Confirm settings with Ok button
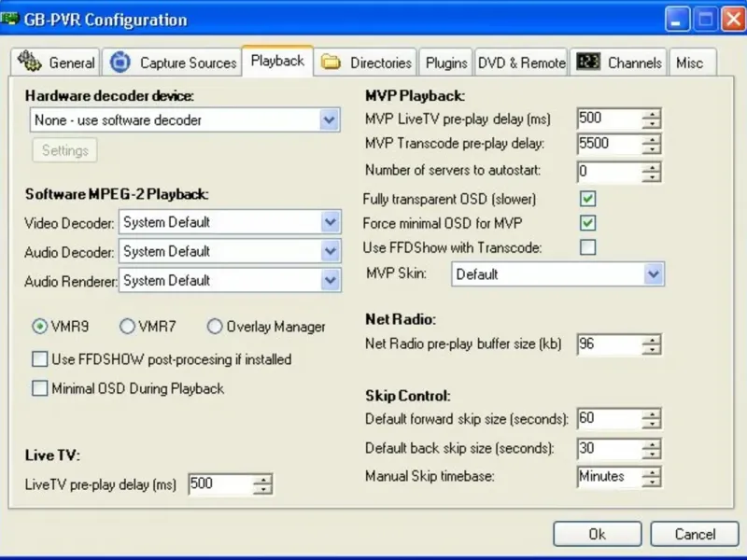This screenshot has height=560, width=747. [x=598, y=534]
